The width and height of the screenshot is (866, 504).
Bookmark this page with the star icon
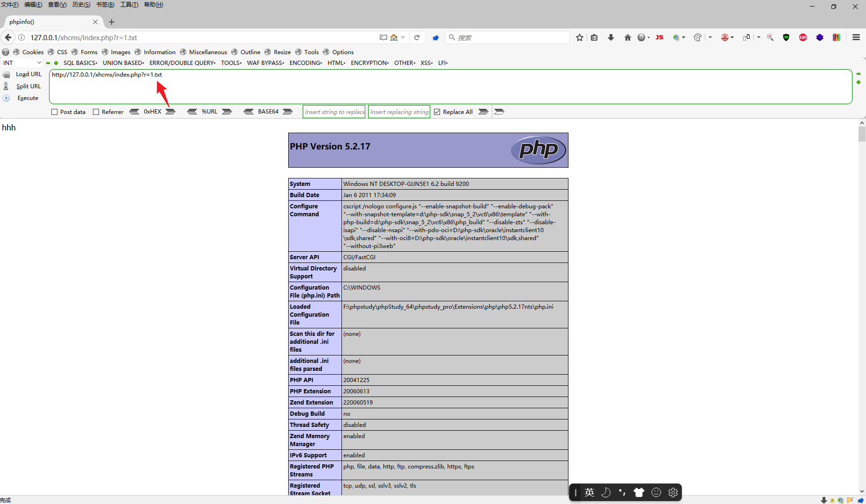pos(580,37)
